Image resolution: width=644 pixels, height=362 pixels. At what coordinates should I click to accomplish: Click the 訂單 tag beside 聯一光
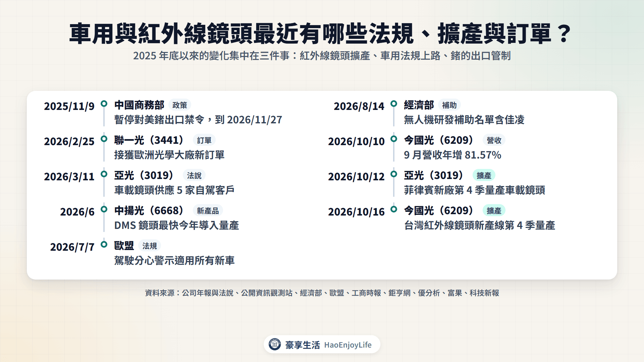pyautogui.click(x=204, y=140)
